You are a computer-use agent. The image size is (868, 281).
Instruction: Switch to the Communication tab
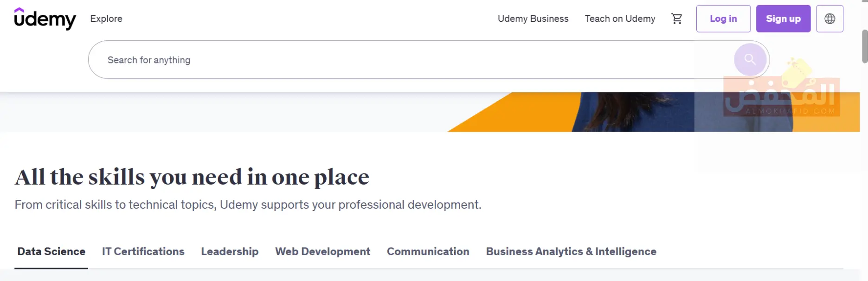coord(428,251)
